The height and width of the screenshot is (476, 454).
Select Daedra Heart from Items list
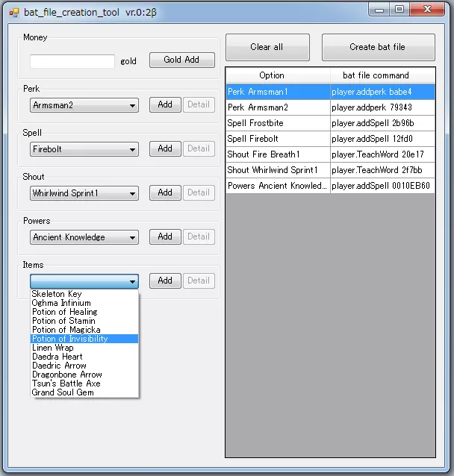click(x=84, y=357)
